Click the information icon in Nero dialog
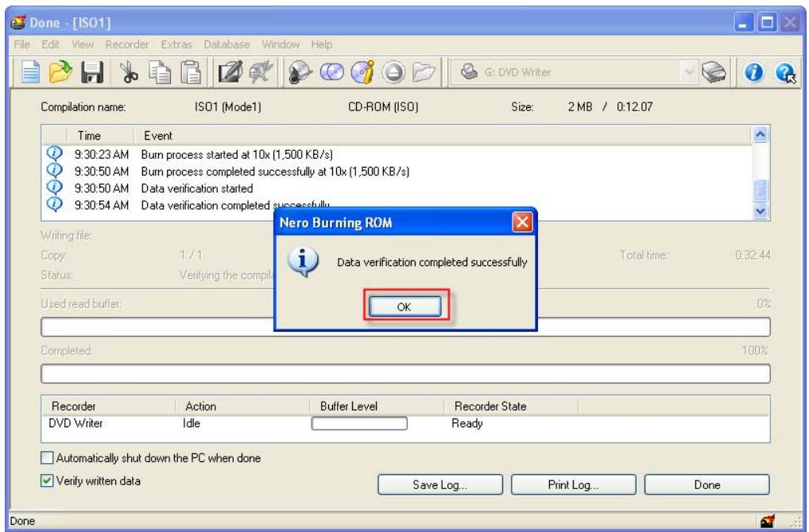The image size is (809, 532). pos(302,262)
